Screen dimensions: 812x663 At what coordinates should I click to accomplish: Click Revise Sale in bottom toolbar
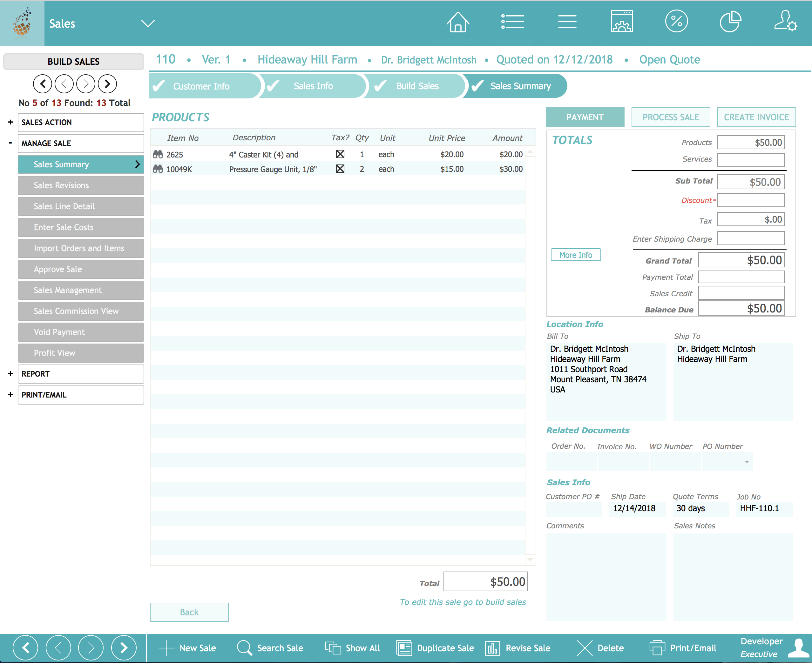click(x=518, y=648)
